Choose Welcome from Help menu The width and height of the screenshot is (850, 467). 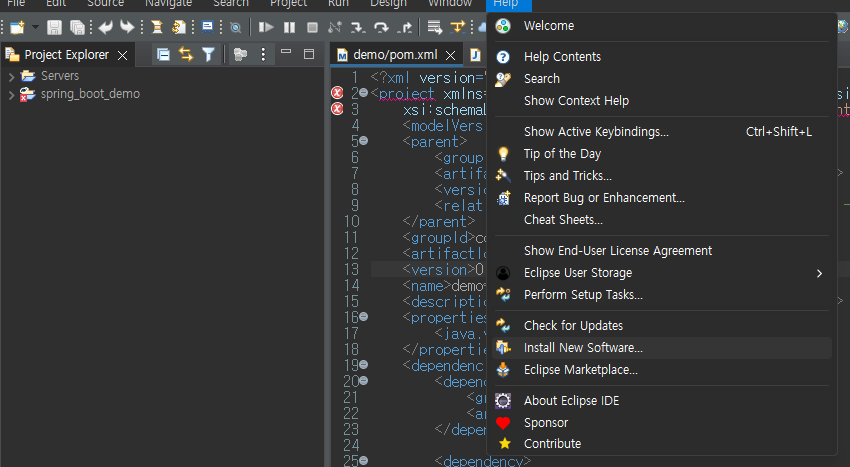[662, 25]
